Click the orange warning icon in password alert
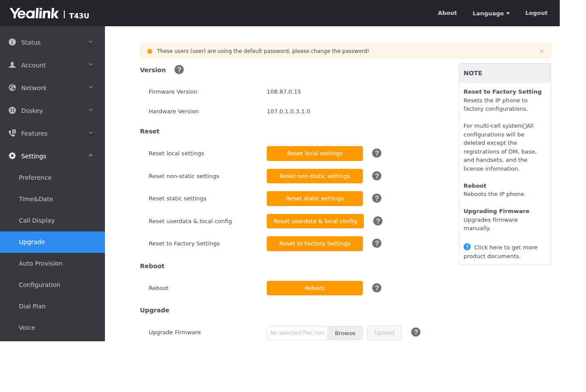586x392 pixels. tap(150, 51)
